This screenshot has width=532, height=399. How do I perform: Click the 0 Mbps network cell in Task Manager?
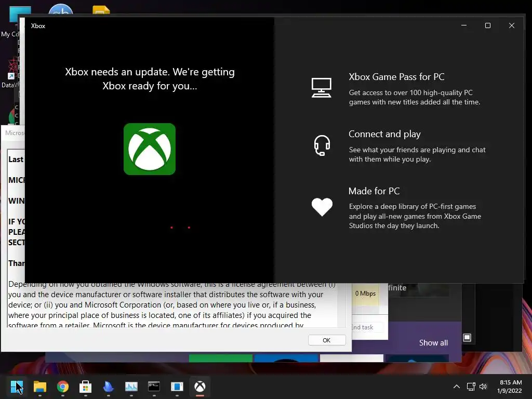[365, 294]
